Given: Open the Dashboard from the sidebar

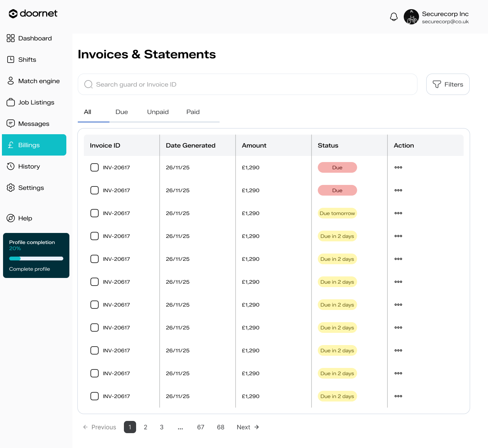Looking at the screenshot, I should pyautogui.click(x=35, y=38).
